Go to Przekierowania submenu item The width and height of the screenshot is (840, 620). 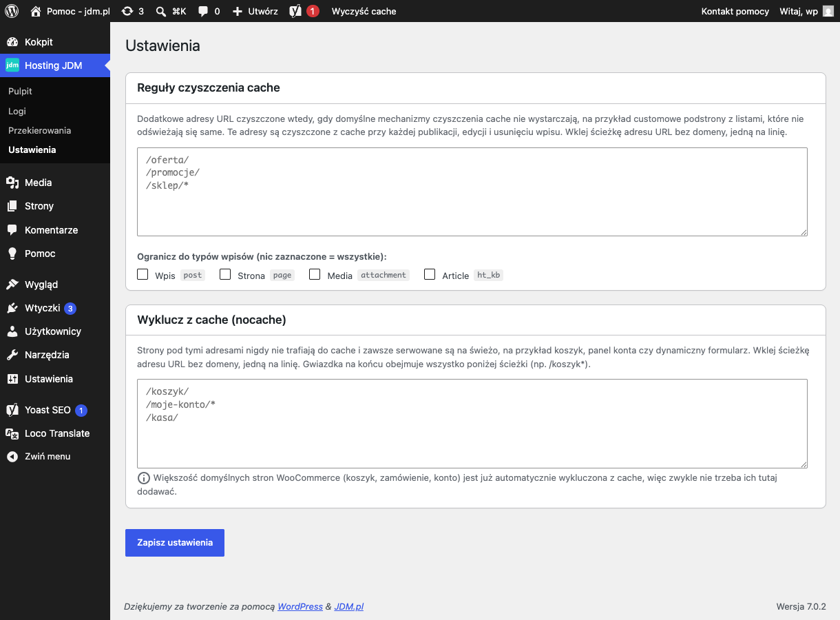tap(40, 130)
